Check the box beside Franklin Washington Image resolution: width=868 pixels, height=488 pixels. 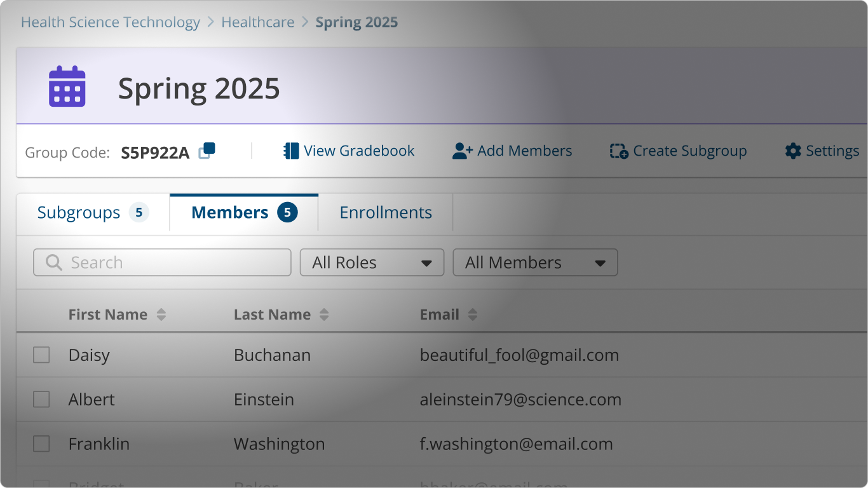pyautogui.click(x=41, y=444)
